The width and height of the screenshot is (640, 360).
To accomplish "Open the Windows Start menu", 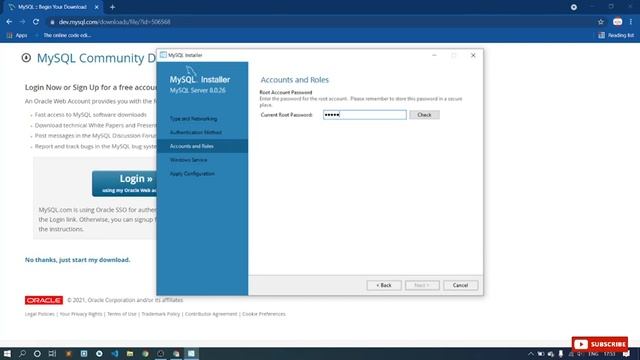I will coord(7,353).
